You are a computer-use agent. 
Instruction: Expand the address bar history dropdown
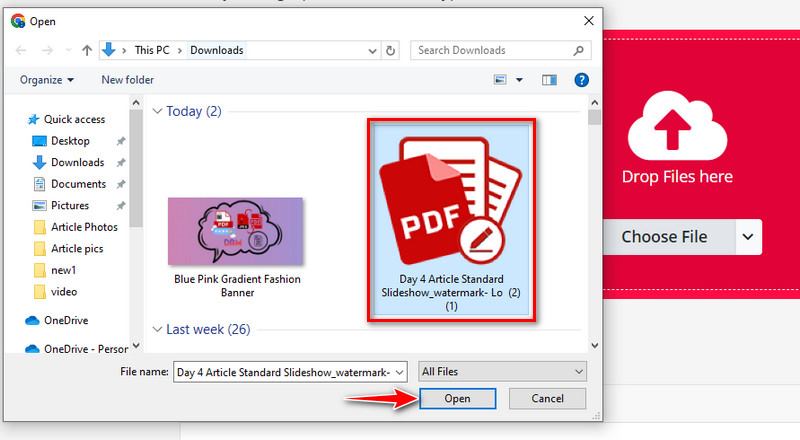372,51
